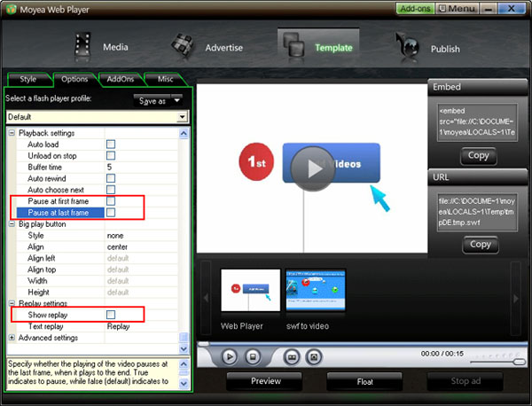Select the Text replay value Replay
Viewport: 532px width, 406px height.
119,326
